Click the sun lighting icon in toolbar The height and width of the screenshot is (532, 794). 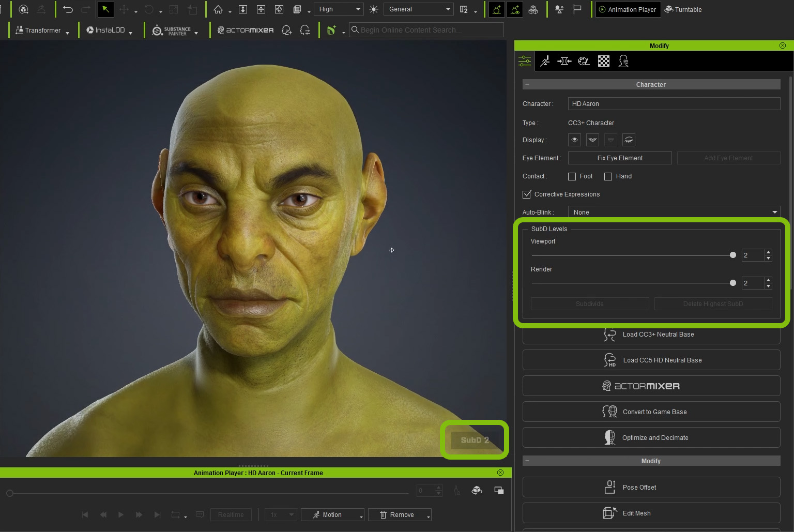click(x=374, y=9)
